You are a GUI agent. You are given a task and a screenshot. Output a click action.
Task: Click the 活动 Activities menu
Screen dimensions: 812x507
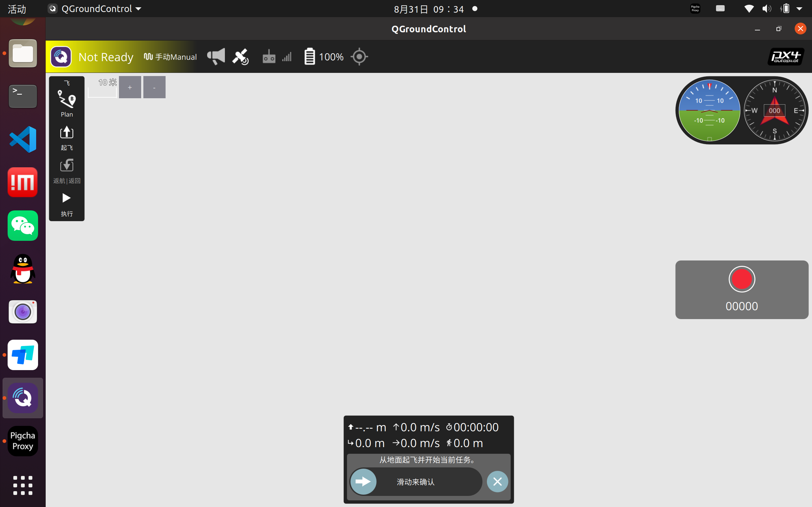[x=17, y=9]
